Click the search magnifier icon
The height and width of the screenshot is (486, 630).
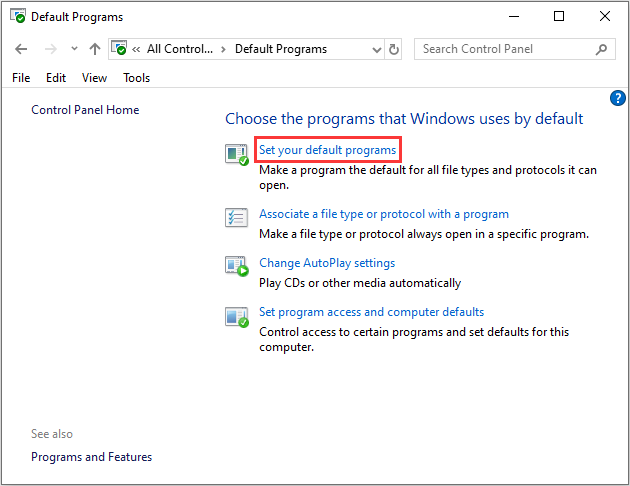pos(601,49)
